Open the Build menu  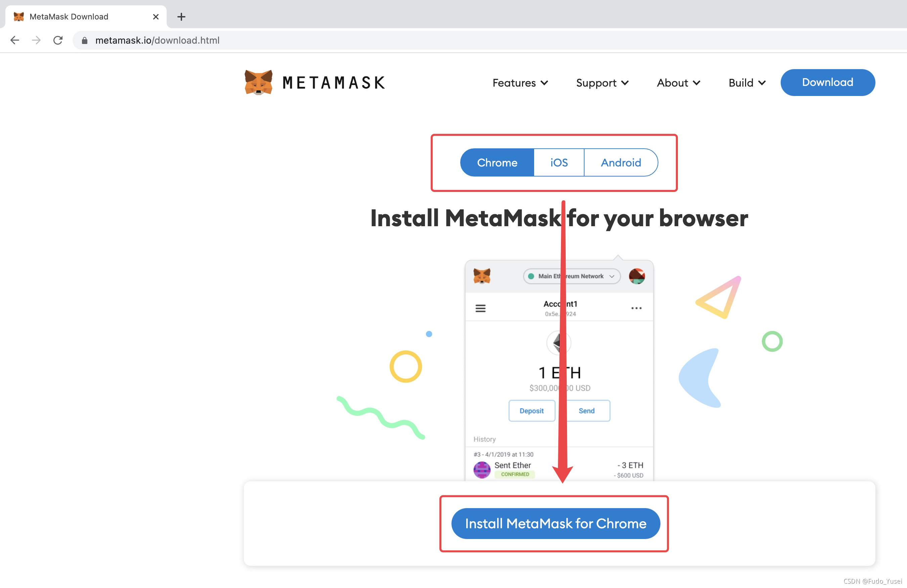(x=746, y=82)
